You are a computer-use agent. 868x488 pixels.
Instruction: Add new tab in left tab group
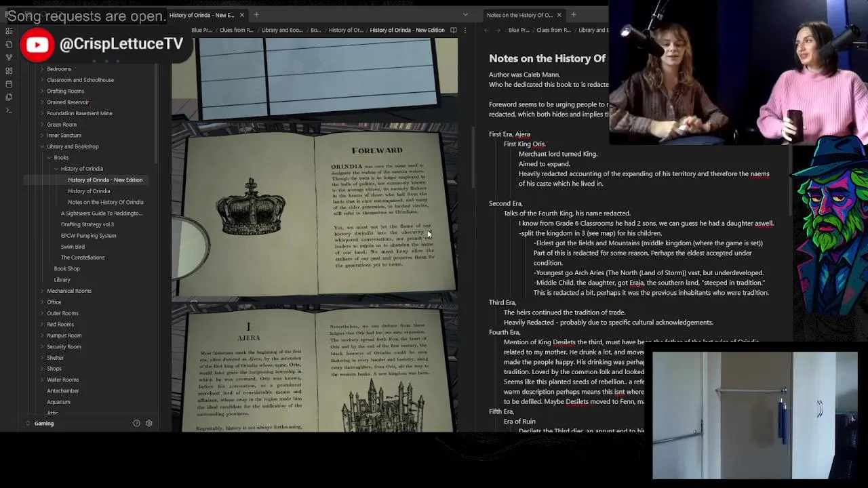click(256, 15)
